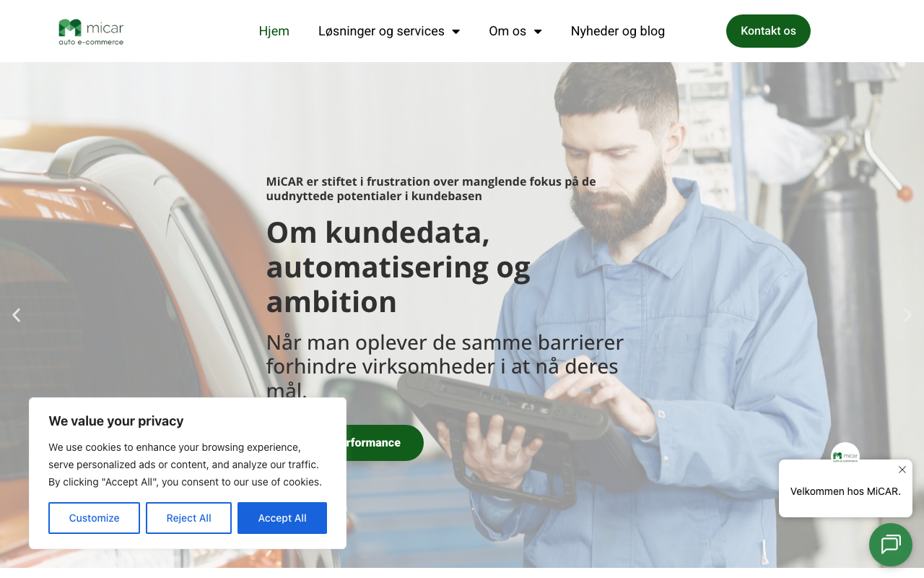924x578 pixels.
Task: Open the green chat bubble widget
Action: pyautogui.click(x=891, y=545)
